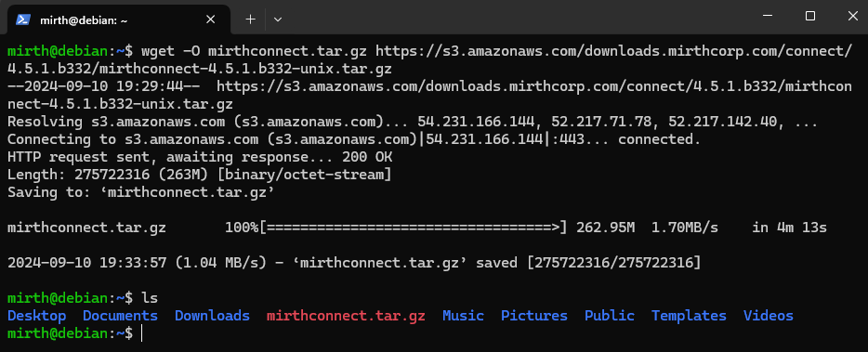Click the Documents directory name
Screen dimensions: 868x352
(x=120, y=316)
